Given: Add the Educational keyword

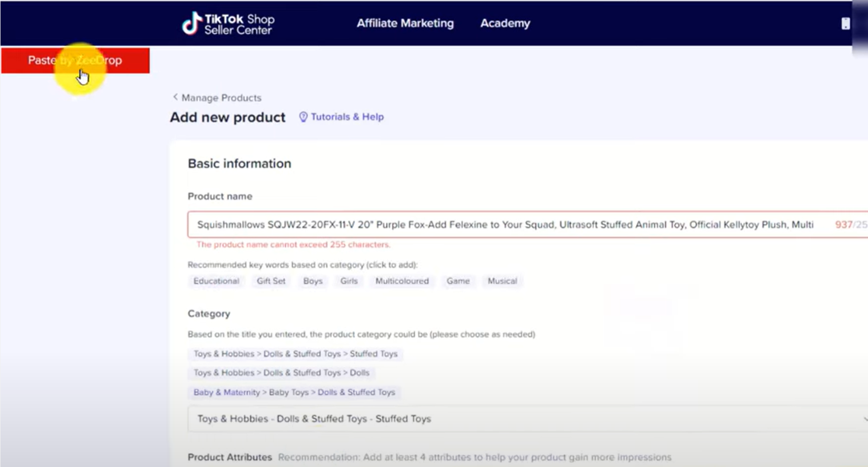Looking at the screenshot, I should (216, 281).
